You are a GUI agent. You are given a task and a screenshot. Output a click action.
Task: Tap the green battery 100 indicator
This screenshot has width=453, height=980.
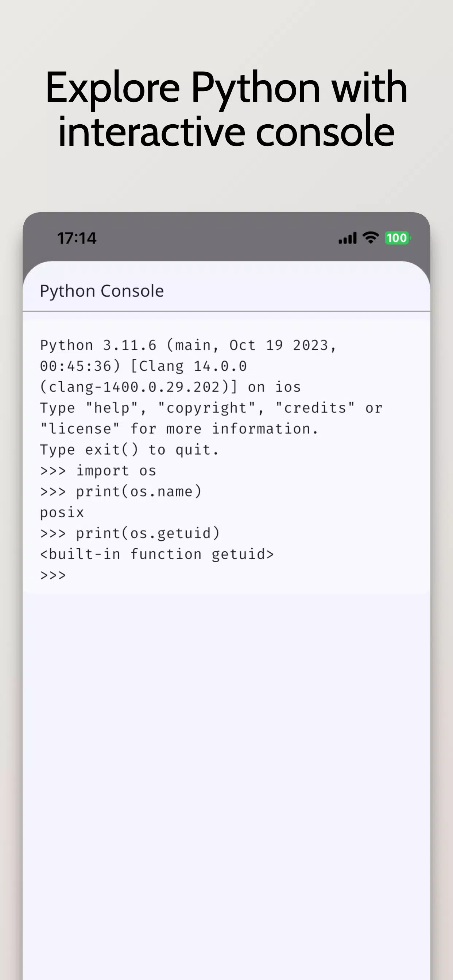click(398, 238)
